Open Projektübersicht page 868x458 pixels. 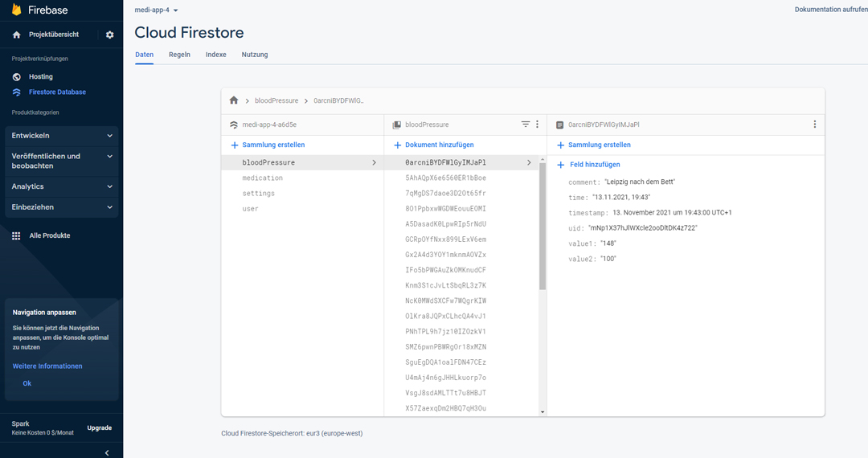coord(54,35)
